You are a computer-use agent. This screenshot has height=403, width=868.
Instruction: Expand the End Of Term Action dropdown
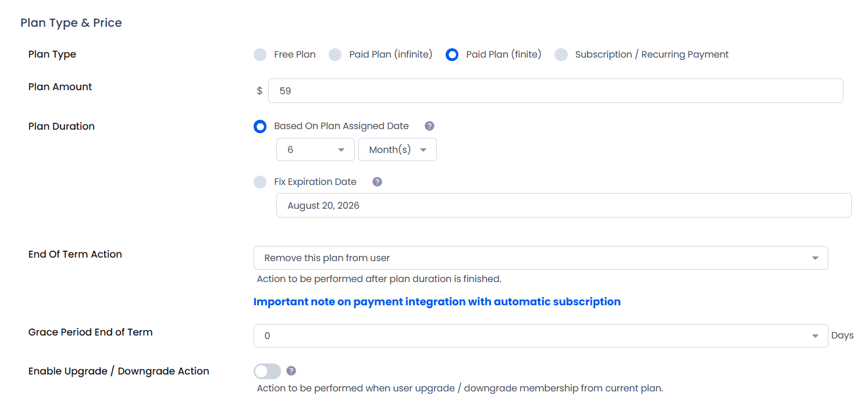point(541,258)
